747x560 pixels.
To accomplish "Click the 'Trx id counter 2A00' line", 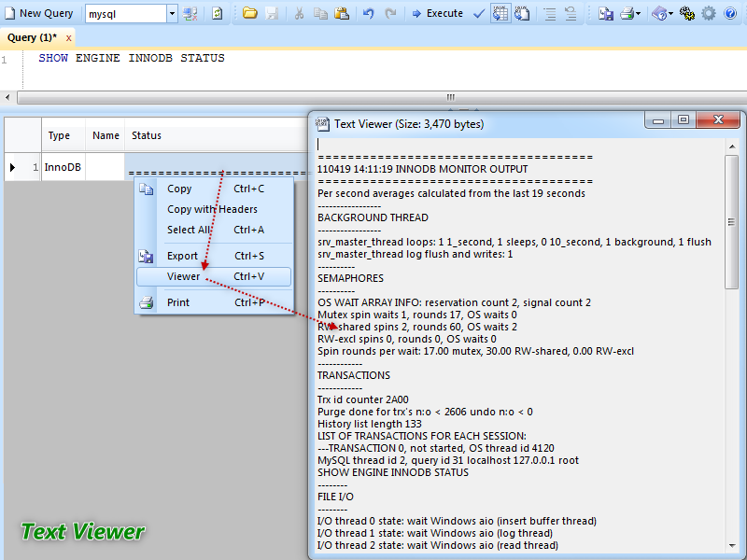I will [x=363, y=399].
